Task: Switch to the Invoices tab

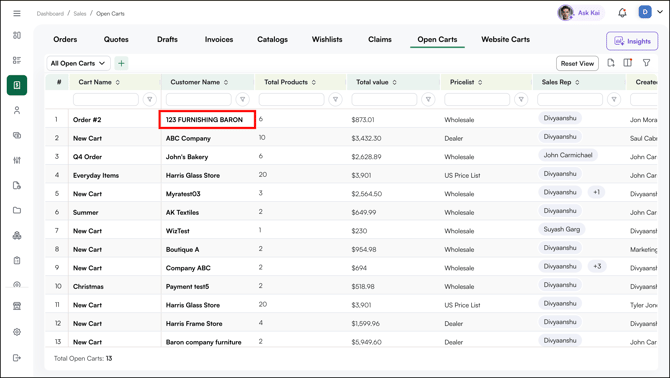Action: 219,39
